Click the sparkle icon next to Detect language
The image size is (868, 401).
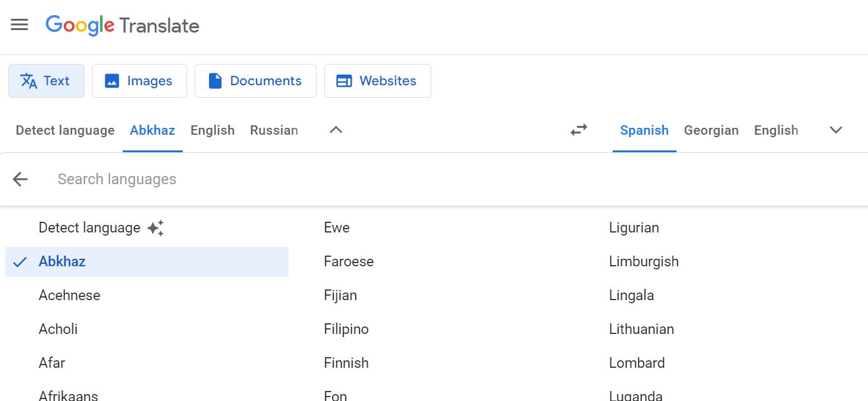(x=155, y=227)
